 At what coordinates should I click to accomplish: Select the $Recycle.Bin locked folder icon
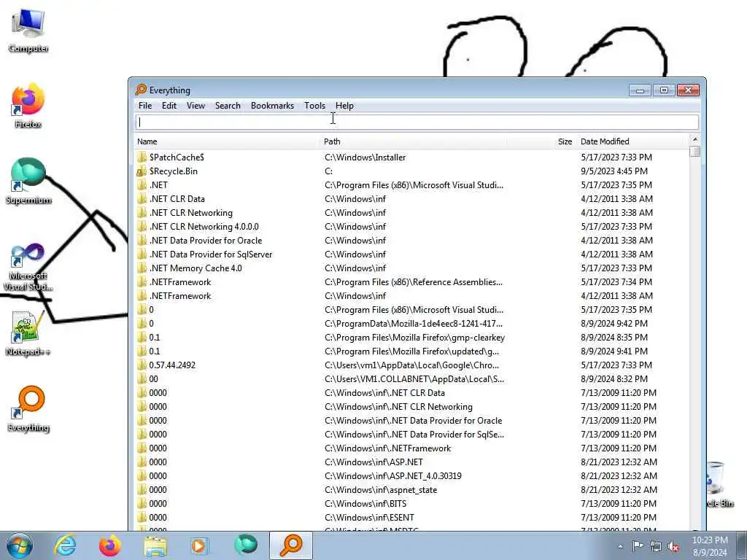pyautogui.click(x=142, y=171)
